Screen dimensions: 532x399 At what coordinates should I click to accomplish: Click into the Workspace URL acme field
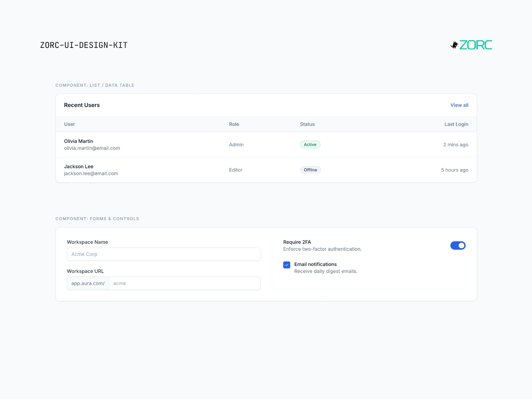185,283
